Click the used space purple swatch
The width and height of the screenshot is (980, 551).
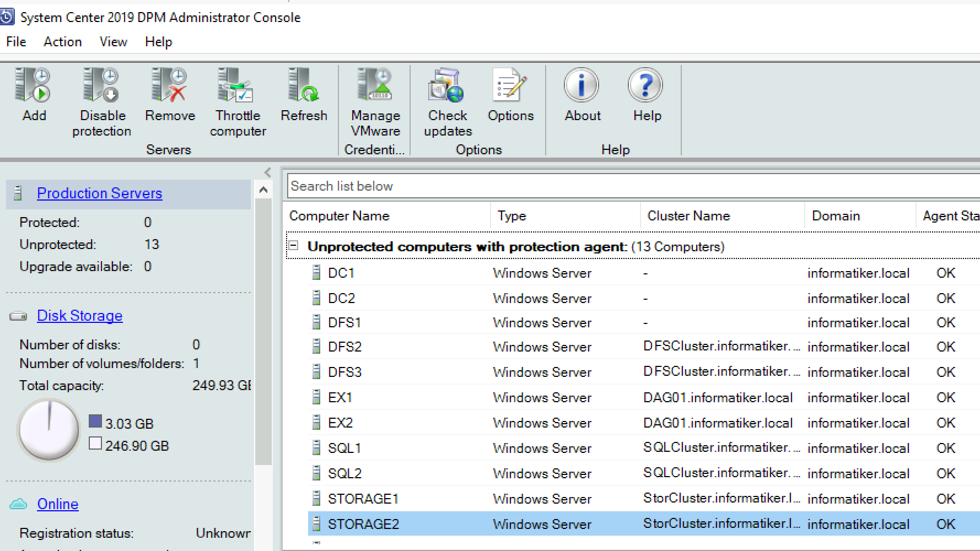coord(95,422)
